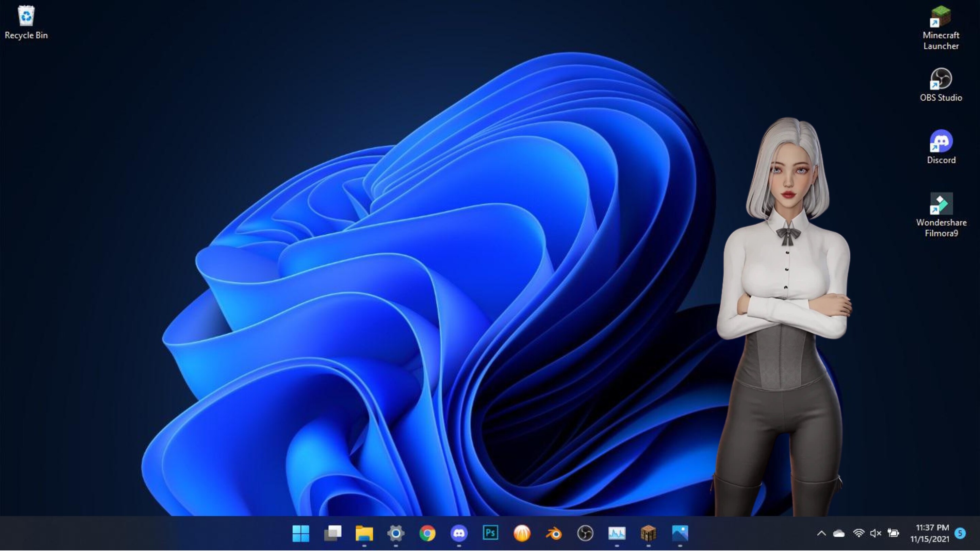Open the Photos app from the taskbar
The height and width of the screenshot is (551, 980).
click(x=680, y=534)
